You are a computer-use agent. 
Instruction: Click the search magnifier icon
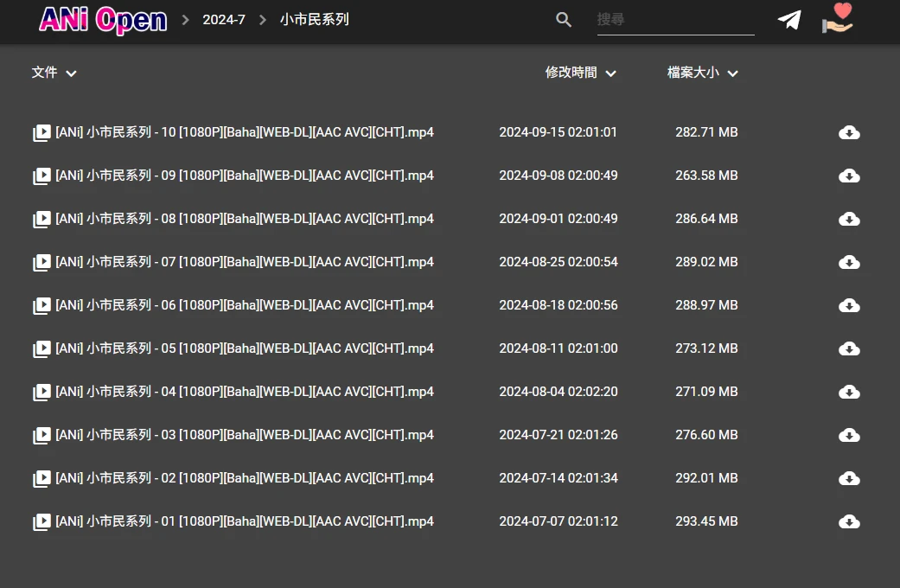click(564, 20)
